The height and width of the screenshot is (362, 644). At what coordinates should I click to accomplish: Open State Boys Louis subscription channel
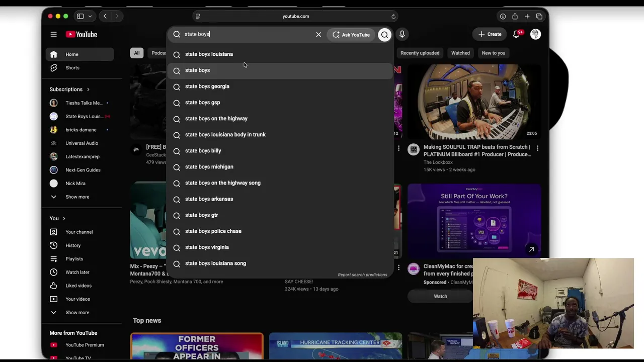coord(79,117)
